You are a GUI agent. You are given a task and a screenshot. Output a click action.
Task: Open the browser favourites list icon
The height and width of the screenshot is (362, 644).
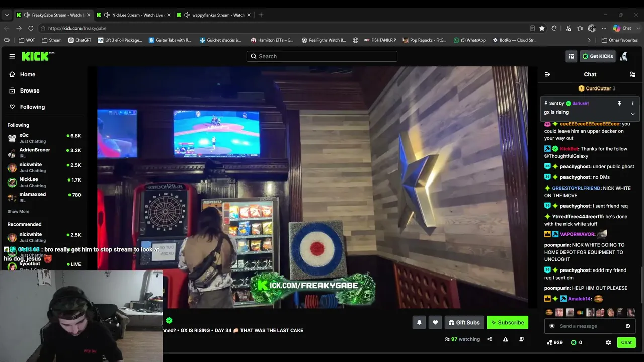pos(580,28)
